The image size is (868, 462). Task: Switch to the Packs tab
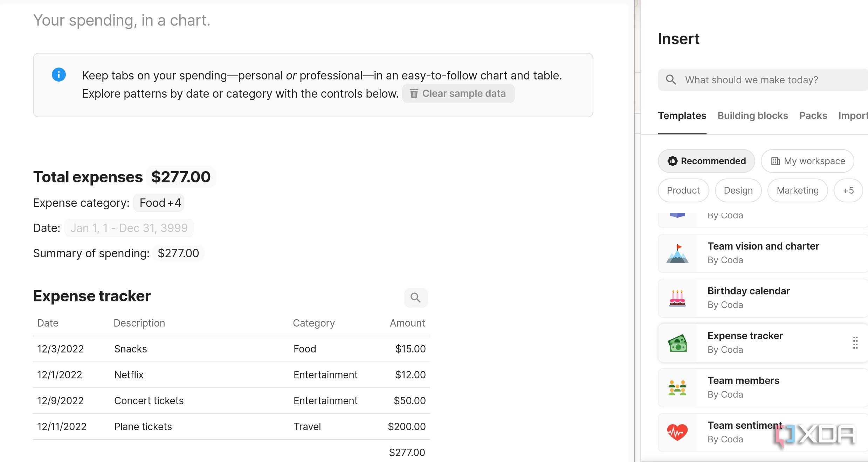click(x=813, y=115)
